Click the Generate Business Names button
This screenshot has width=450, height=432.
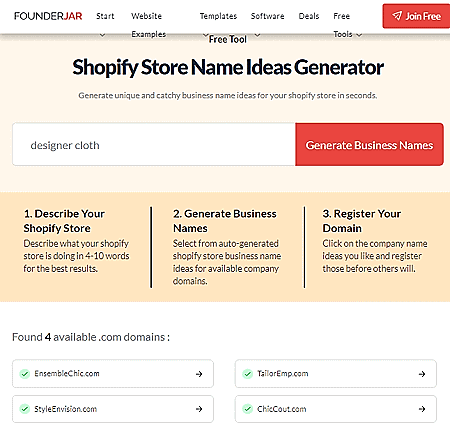click(369, 144)
